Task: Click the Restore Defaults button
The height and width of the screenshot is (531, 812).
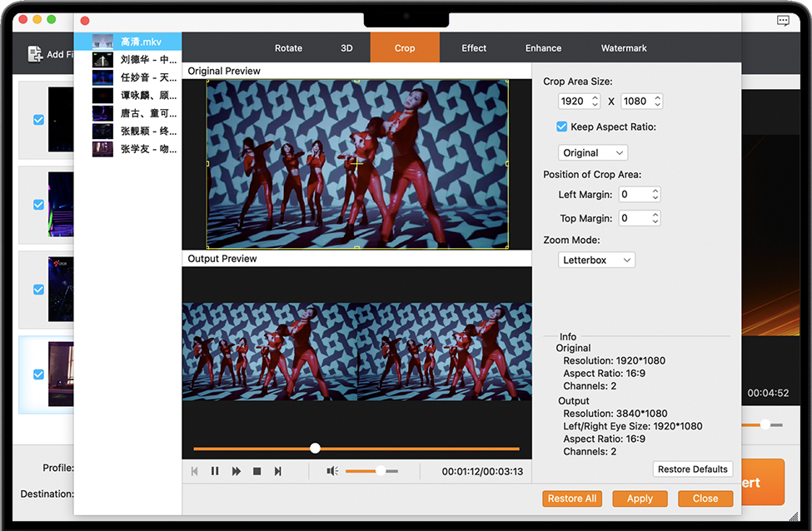Action: pos(692,469)
